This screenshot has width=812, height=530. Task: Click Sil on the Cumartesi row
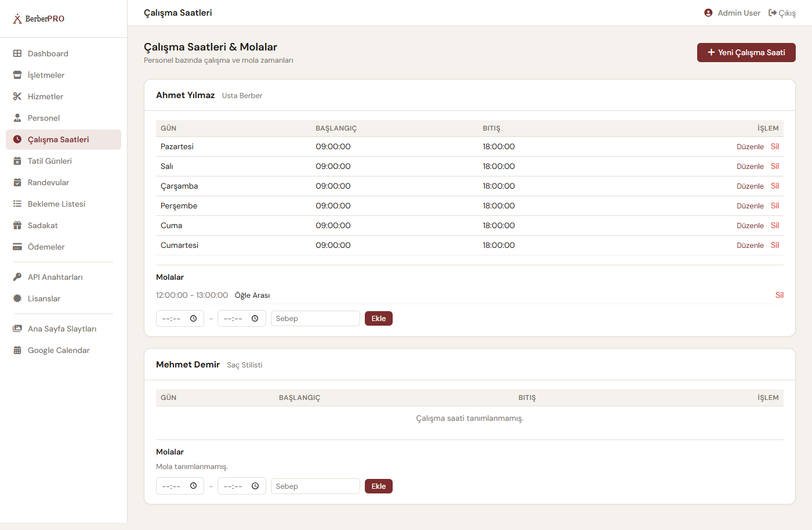775,246
